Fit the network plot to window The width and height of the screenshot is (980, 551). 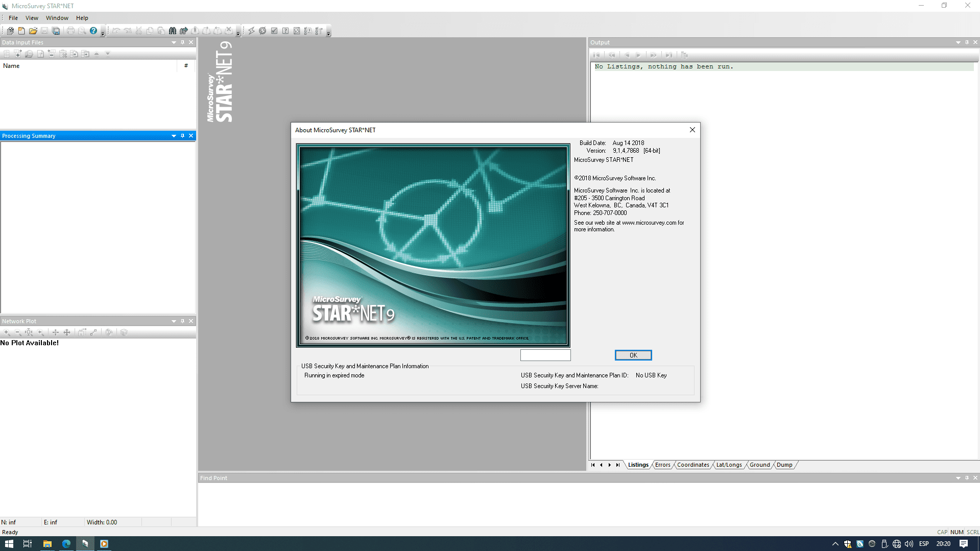pyautogui.click(x=29, y=332)
